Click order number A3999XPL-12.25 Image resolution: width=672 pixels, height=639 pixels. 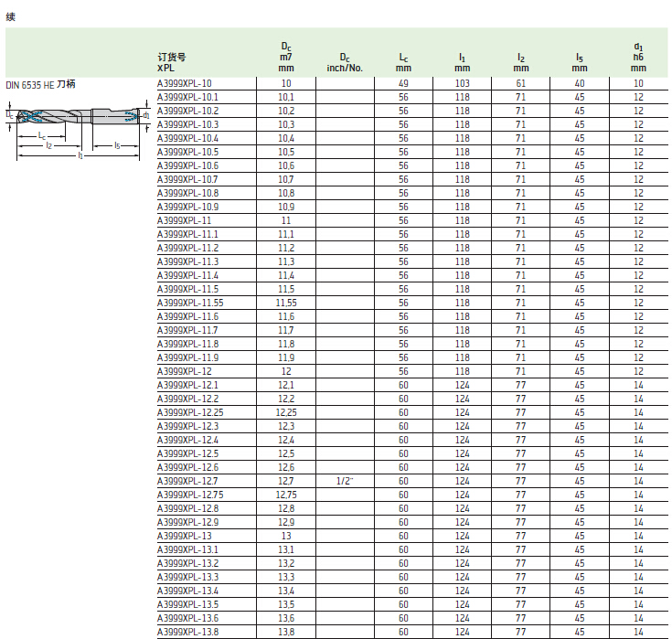pyautogui.click(x=190, y=412)
